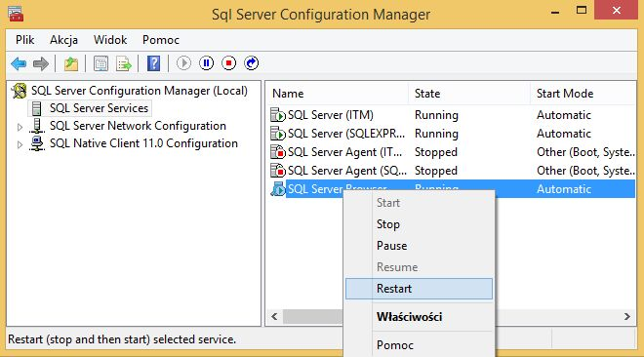This screenshot has height=357, width=644.
Task: Click the SQL Native Client 11.0 icon
Action: click(37, 143)
